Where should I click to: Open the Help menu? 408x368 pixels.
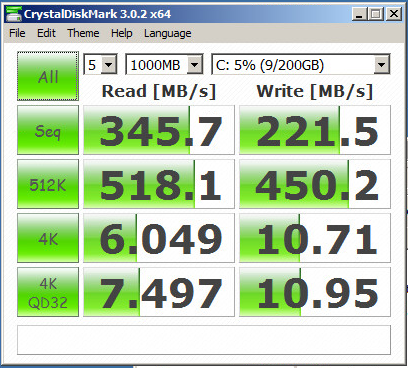122,33
